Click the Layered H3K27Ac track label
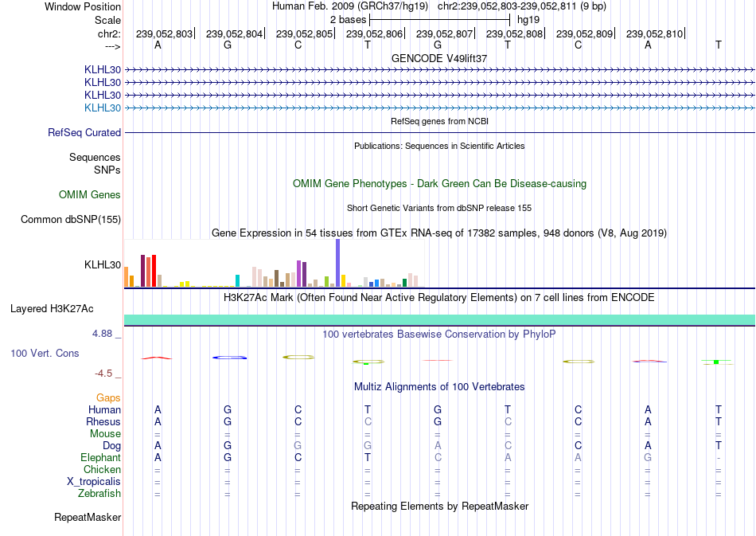Viewport: 756px width, 536px height. (52, 308)
